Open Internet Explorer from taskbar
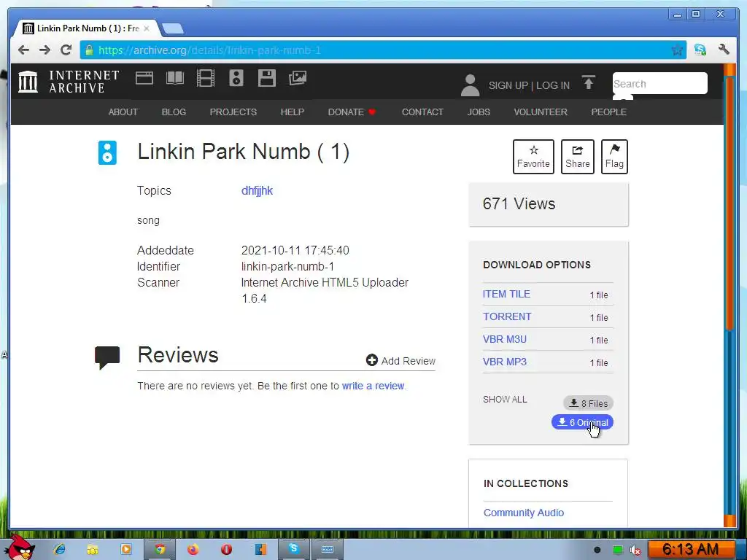 (x=60, y=550)
